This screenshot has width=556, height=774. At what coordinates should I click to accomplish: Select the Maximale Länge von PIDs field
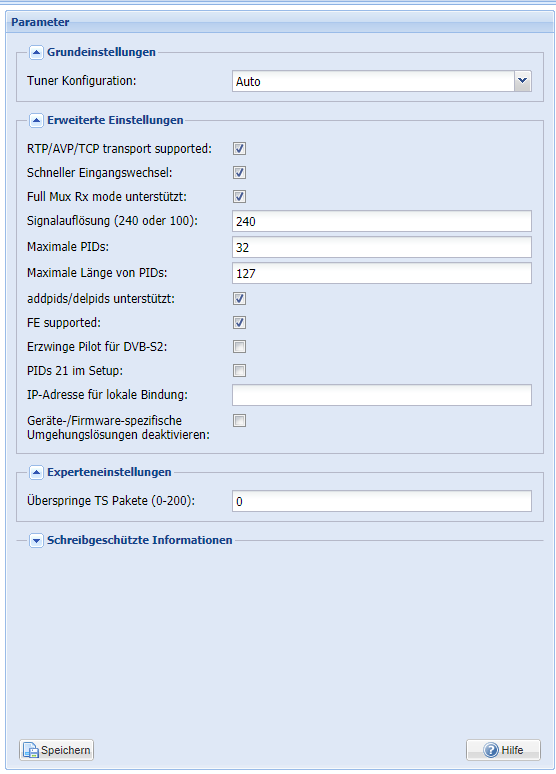coord(382,273)
